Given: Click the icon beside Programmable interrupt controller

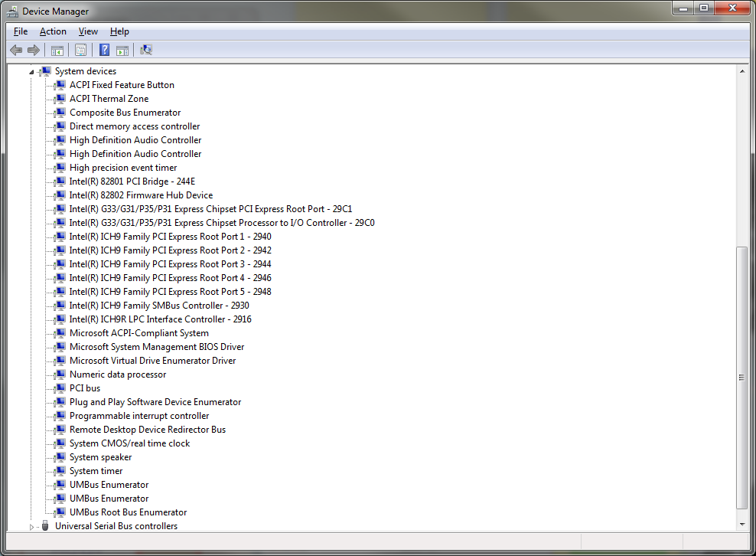Looking at the screenshot, I should click(60, 416).
